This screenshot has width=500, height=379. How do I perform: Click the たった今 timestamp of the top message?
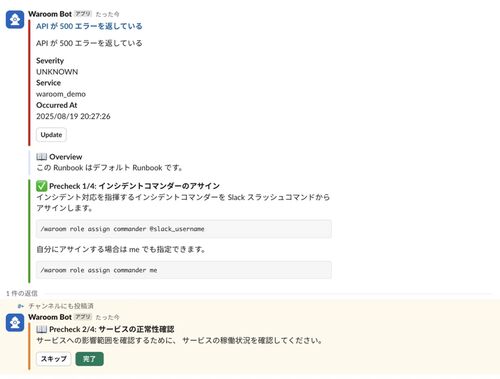coord(107,14)
